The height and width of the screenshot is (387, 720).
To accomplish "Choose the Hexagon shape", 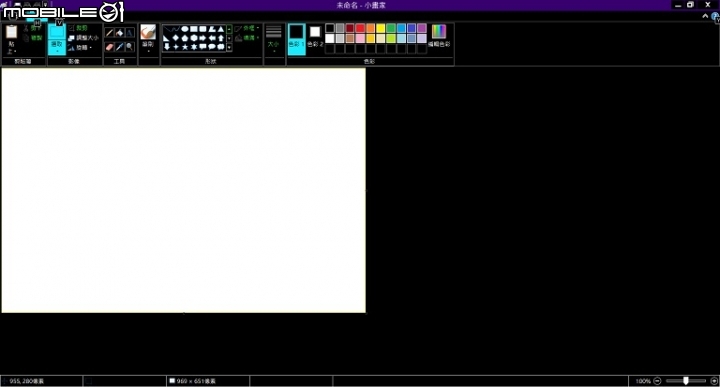I will click(x=193, y=38).
